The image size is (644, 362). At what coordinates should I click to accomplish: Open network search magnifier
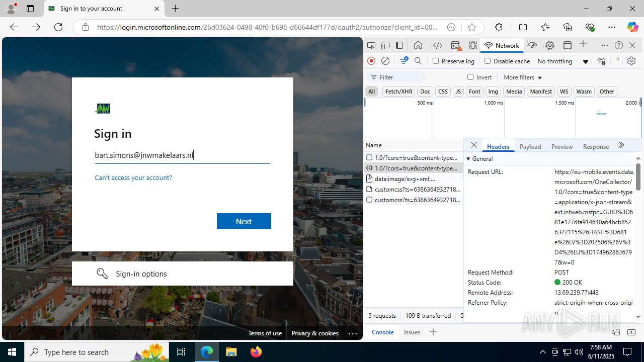[x=418, y=61]
